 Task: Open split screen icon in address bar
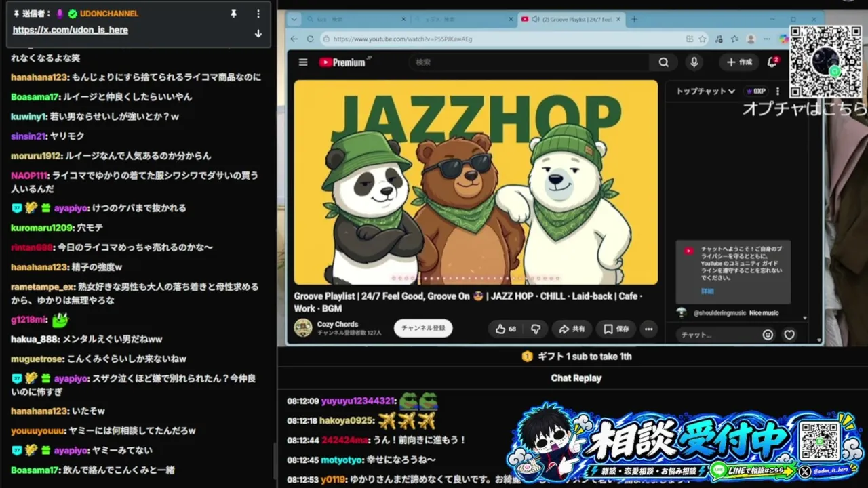pyautogui.click(x=690, y=39)
